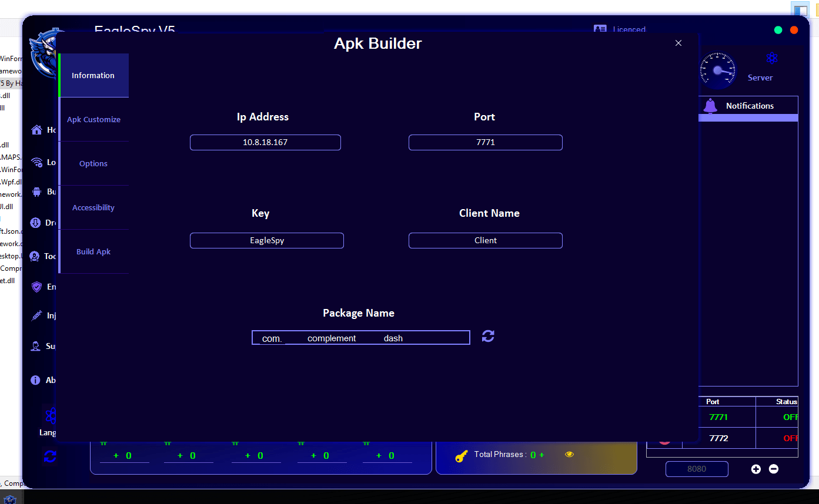Click the About info icon in sidebar
This screenshot has height=504, width=819.
35,380
